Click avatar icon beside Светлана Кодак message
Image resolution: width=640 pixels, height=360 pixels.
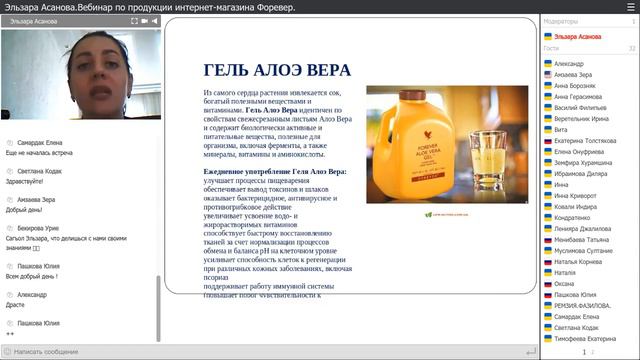coord(10,171)
